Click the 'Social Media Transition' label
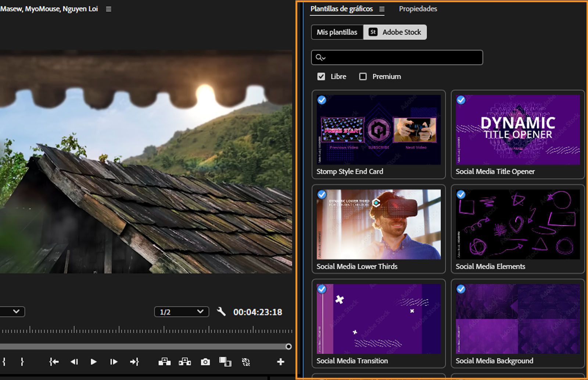Screen dimensions: 588x380 pos(352,361)
